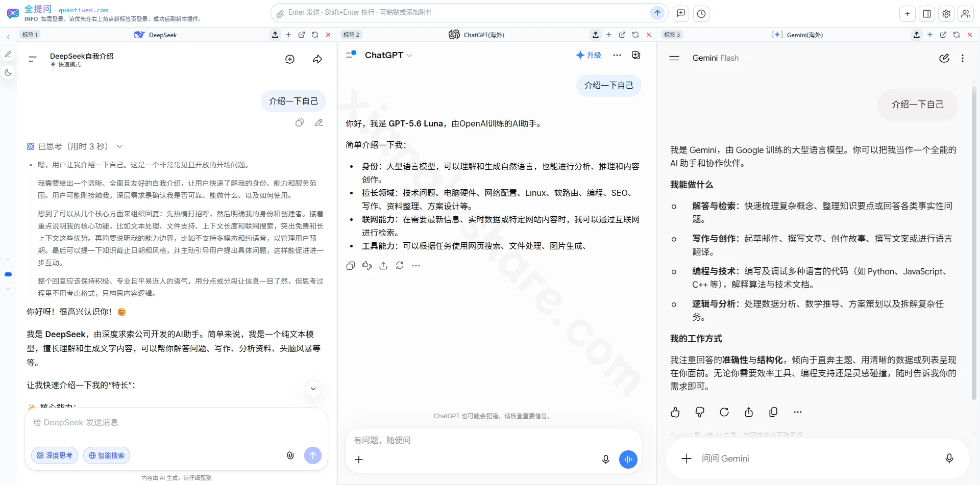Click the ChatGPT 有问题 input field
Screen dimensions: 980x485
[x=493, y=440]
